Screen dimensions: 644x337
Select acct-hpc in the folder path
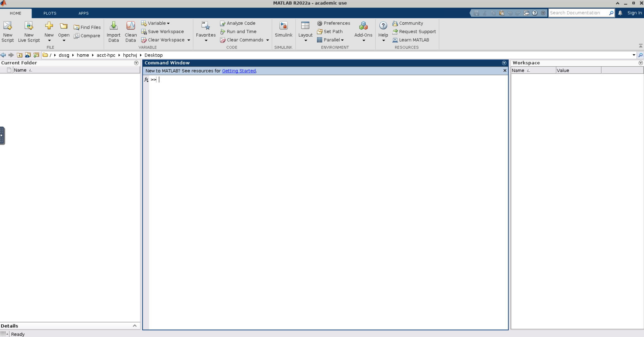click(106, 55)
